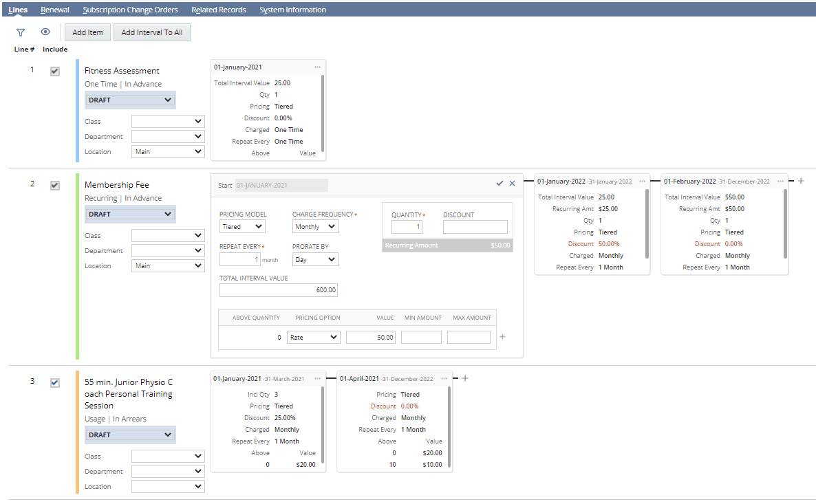Open ellipsis menu on 01-February-2022 card
The width and height of the screenshot is (816, 504).
click(x=781, y=181)
